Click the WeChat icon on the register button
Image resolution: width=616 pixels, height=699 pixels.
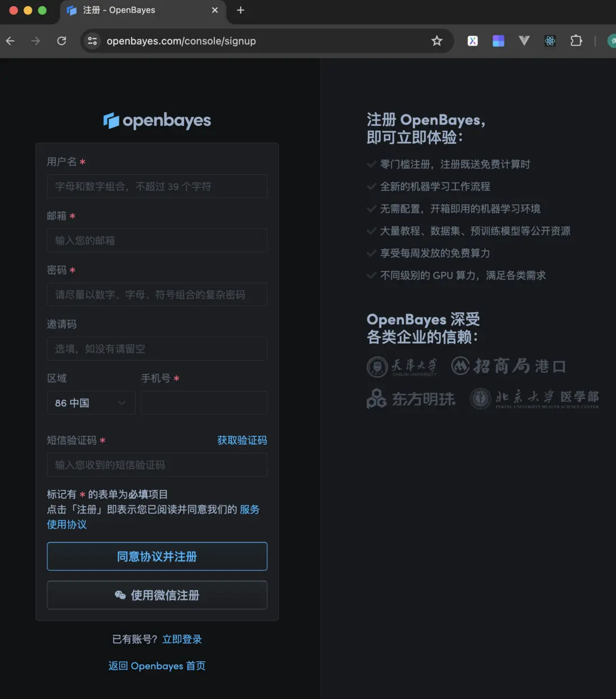tap(120, 595)
